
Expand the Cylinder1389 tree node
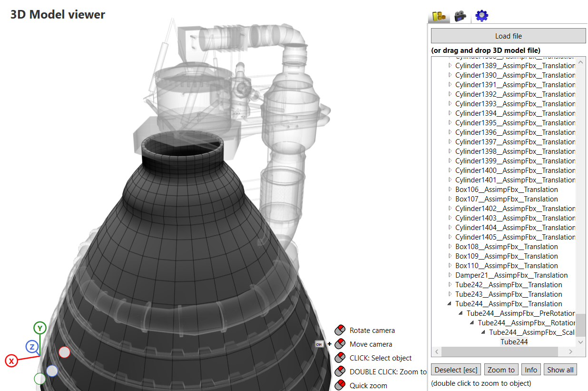(450, 65)
